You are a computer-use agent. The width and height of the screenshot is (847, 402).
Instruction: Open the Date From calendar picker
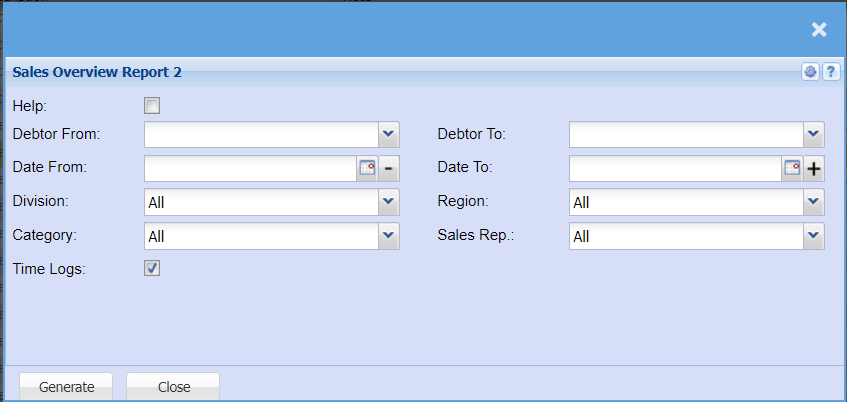[x=367, y=168]
